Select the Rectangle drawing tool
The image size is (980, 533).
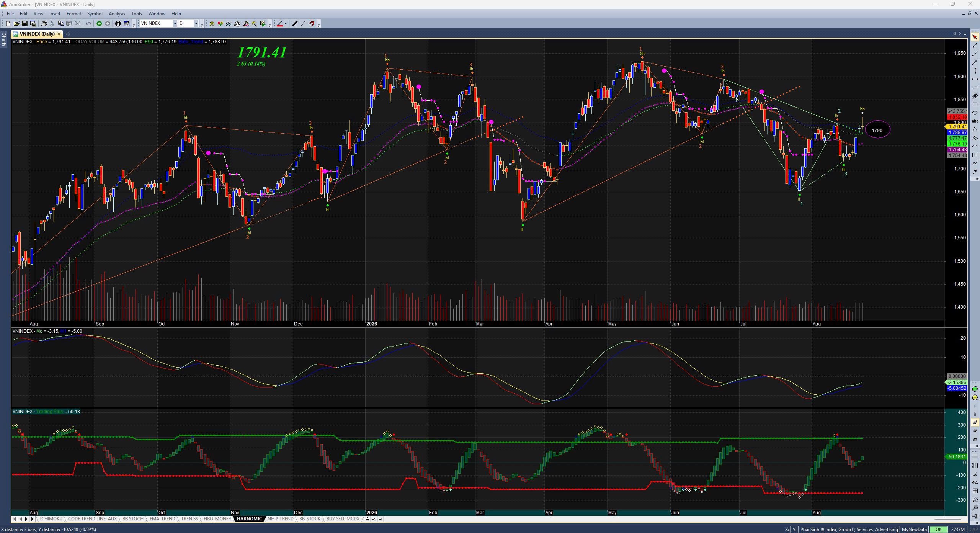point(975,105)
